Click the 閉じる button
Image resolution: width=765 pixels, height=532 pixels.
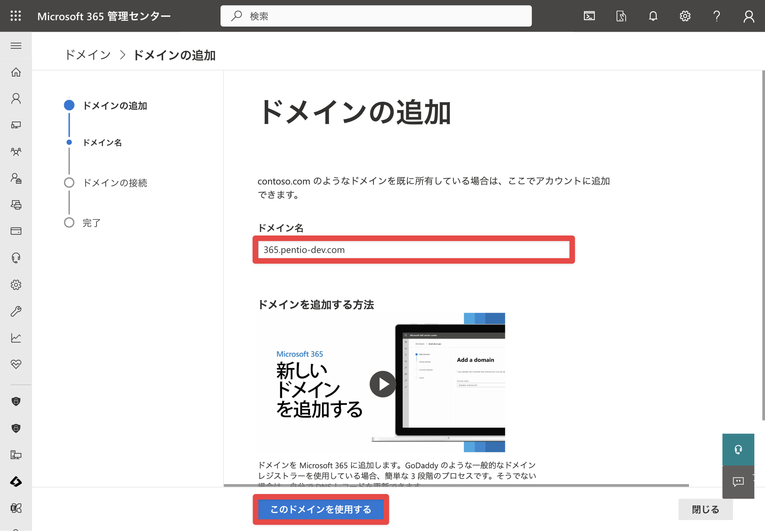pos(706,509)
